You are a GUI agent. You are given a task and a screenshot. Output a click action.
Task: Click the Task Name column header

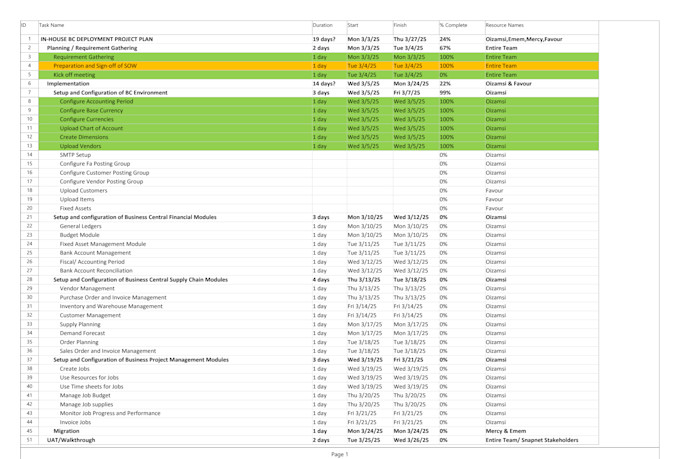coord(52,25)
